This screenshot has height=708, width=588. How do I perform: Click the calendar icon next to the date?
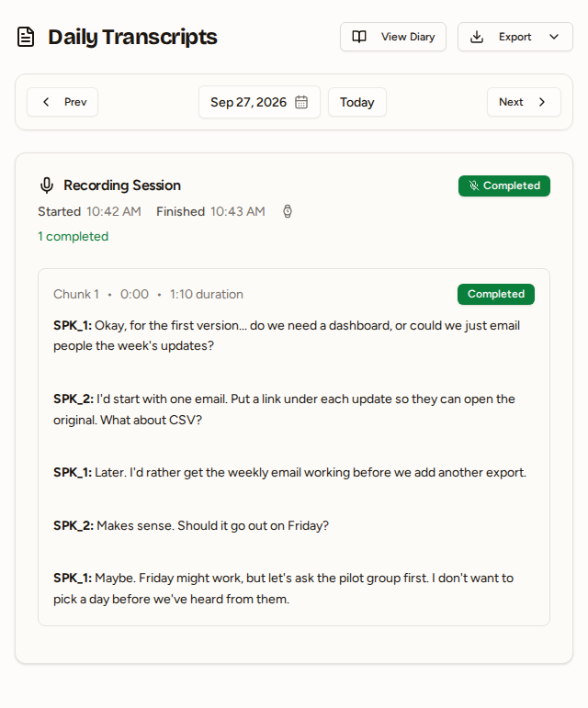click(301, 102)
